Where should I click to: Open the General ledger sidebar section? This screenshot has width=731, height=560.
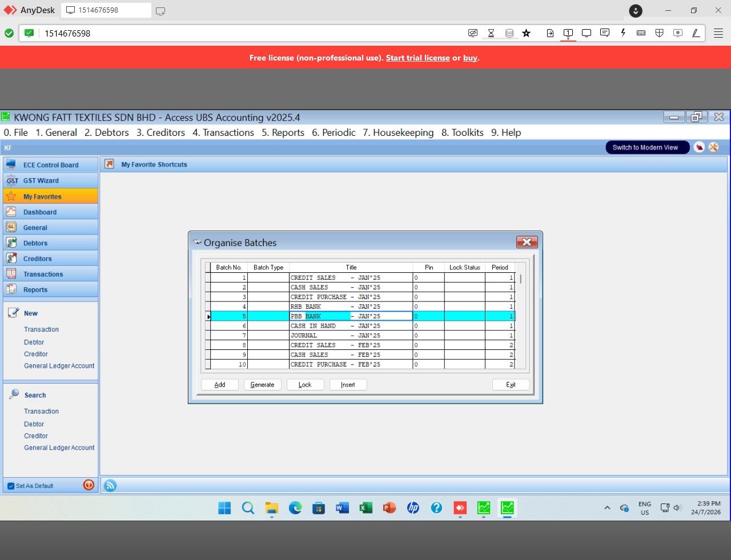(51, 227)
